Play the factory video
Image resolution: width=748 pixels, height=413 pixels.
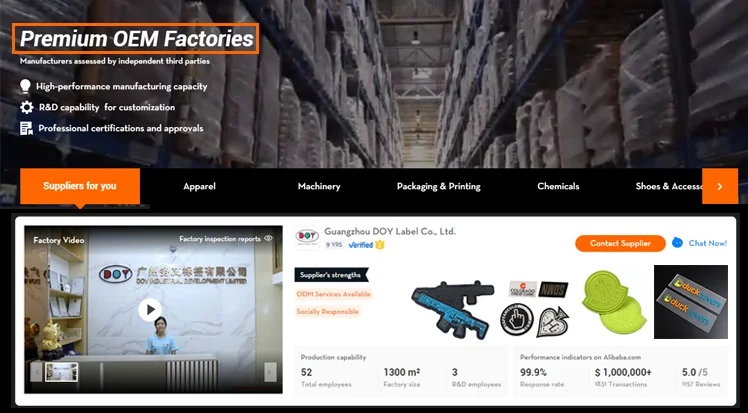[150, 310]
